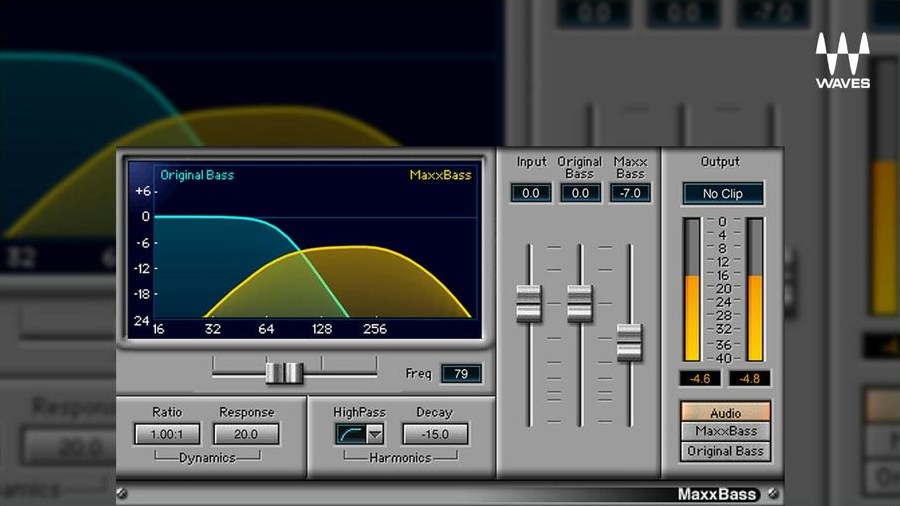Reset the No Clip indicator
Image resolution: width=900 pixels, height=506 pixels.
[723, 193]
